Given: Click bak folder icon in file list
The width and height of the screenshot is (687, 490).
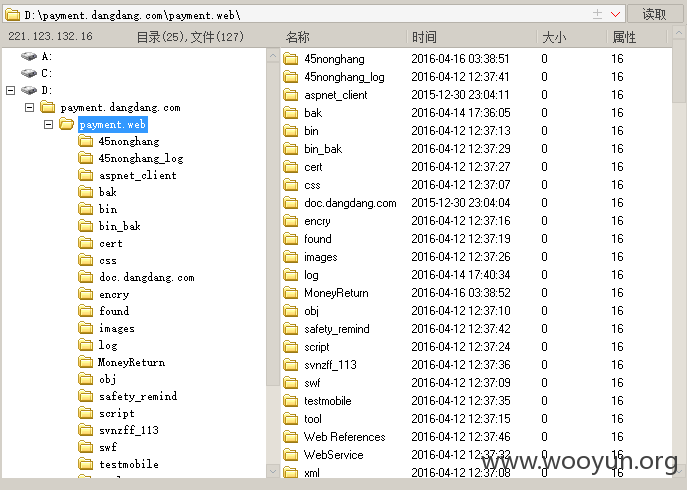Looking at the screenshot, I should (290, 113).
